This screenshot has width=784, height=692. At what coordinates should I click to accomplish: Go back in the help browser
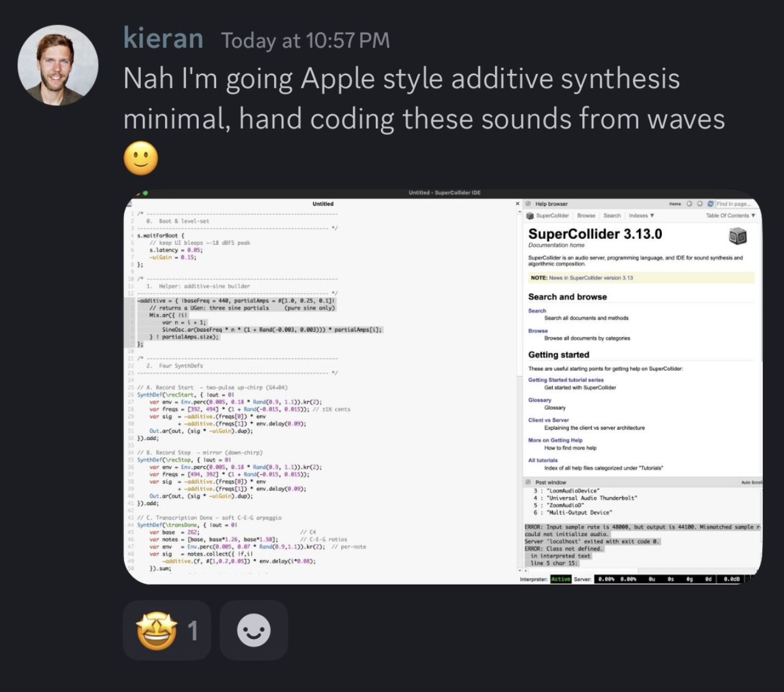(x=689, y=204)
